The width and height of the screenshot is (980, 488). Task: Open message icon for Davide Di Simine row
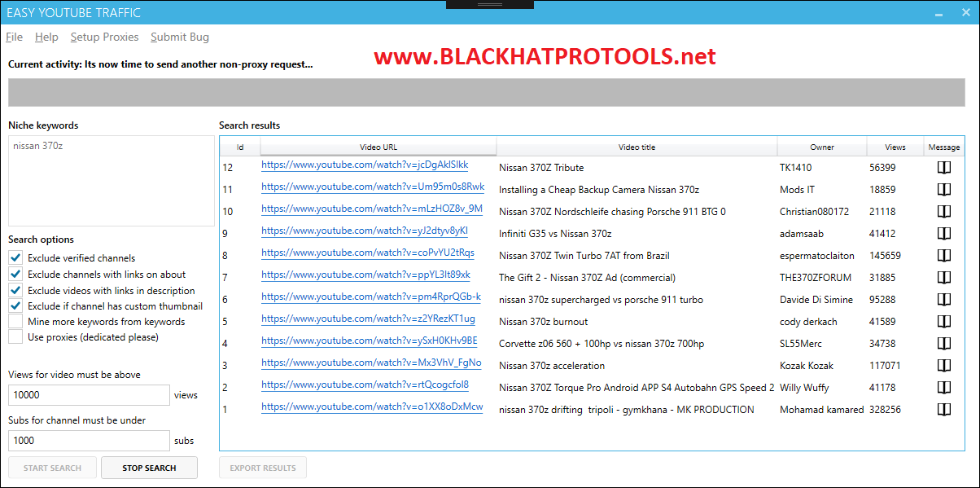[x=943, y=299]
